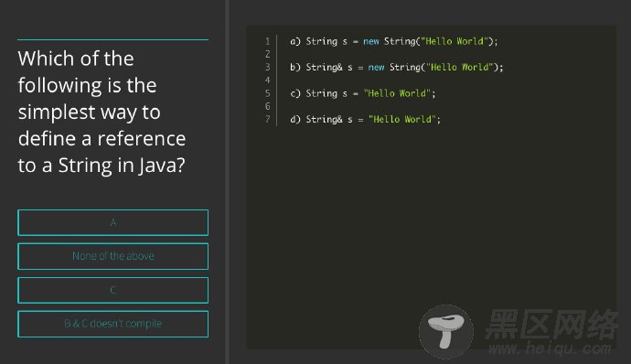The height and width of the screenshot is (364, 631).
Task: Click line number 7 in gutter
Action: coord(268,119)
